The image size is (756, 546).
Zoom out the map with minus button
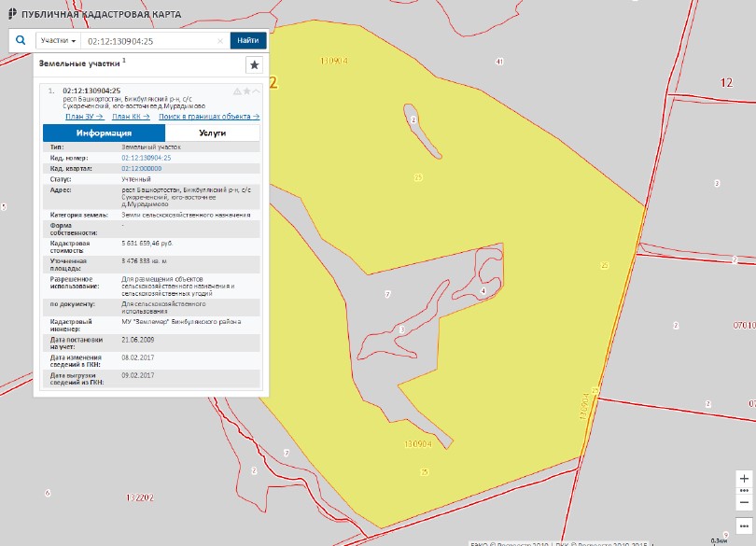click(x=744, y=502)
